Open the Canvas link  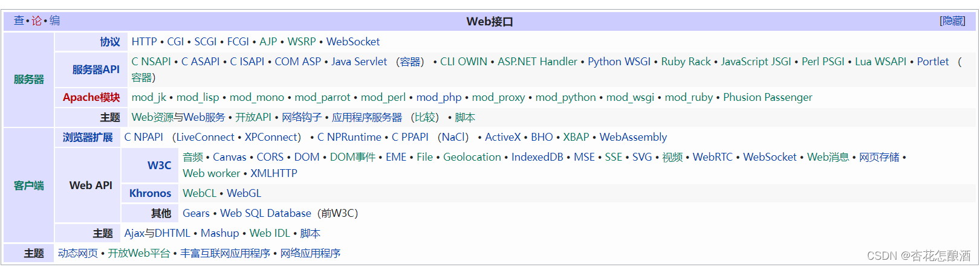click(x=230, y=157)
